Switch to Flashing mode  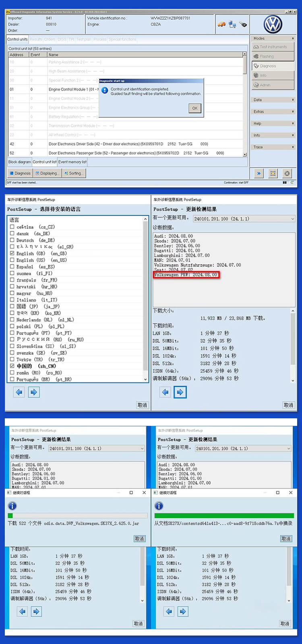click(273, 56)
